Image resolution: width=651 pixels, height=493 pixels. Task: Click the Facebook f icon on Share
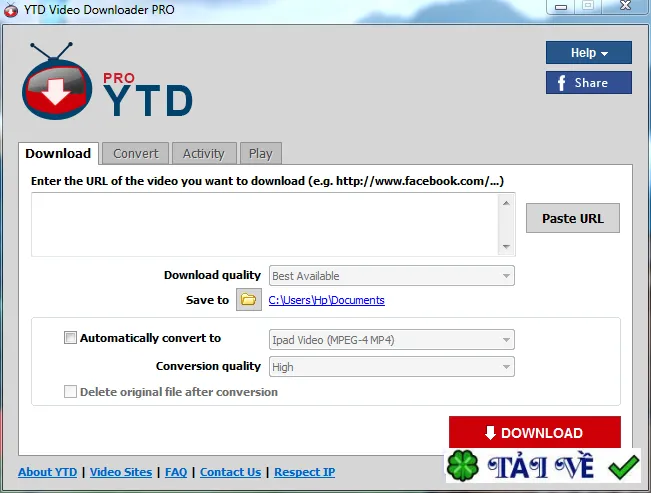(x=562, y=83)
